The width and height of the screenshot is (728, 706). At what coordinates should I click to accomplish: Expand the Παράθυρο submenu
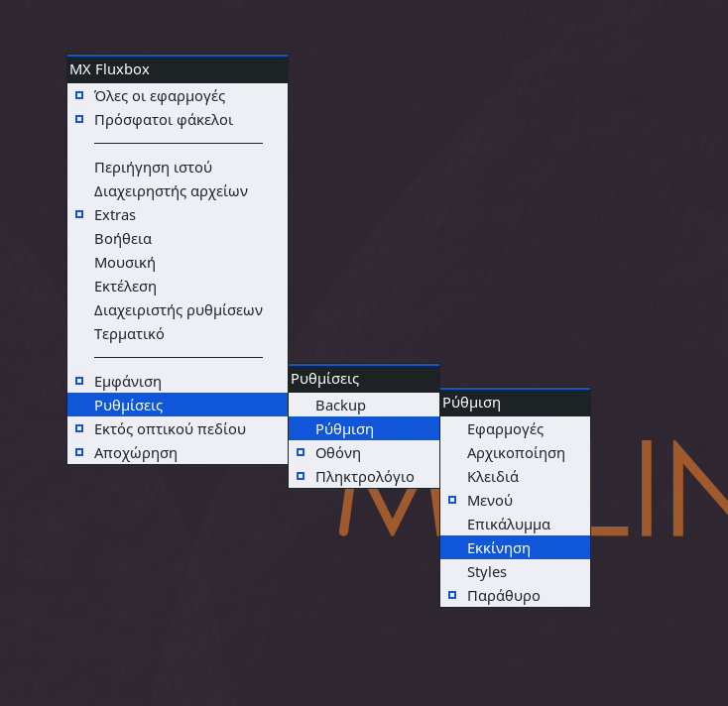516,596
